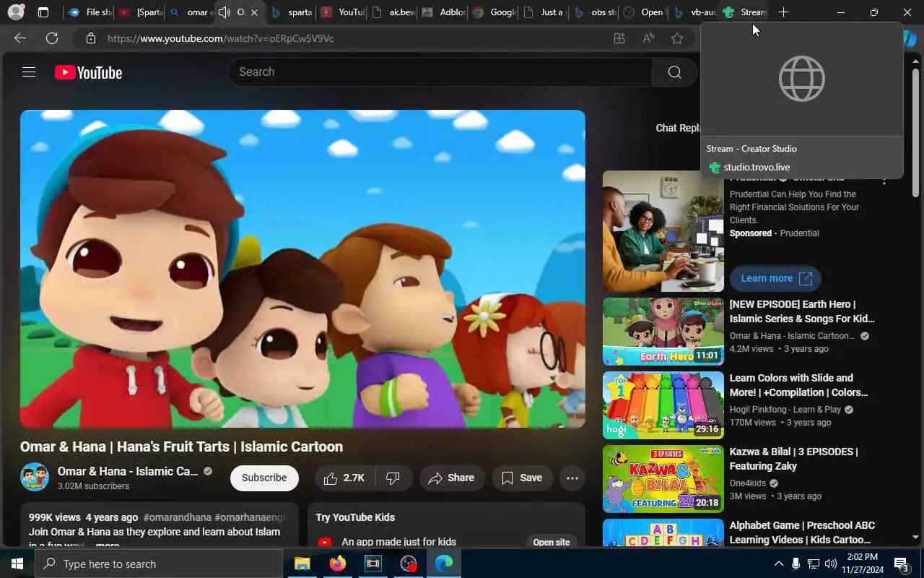Screen dimensions: 924x578
Task: Click the YouTube search magnifier button
Action: pyautogui.click(x=674, y=72)
